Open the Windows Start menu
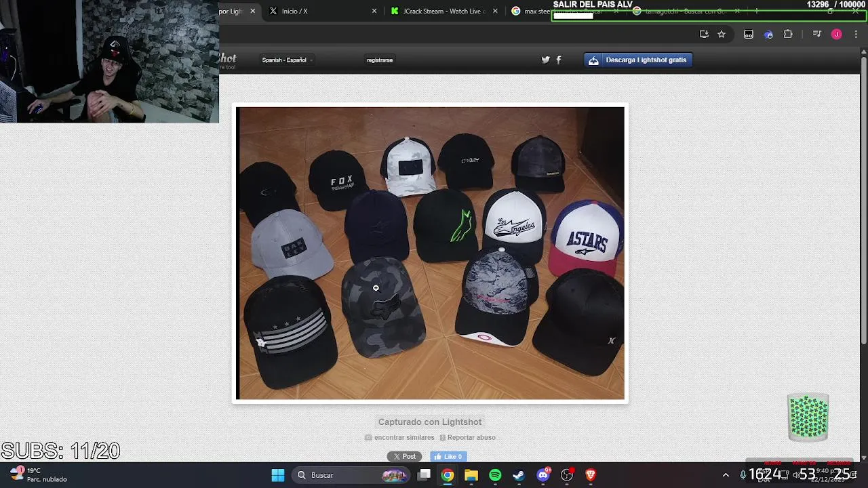868x488 pixels. click(x=278, y=475)
